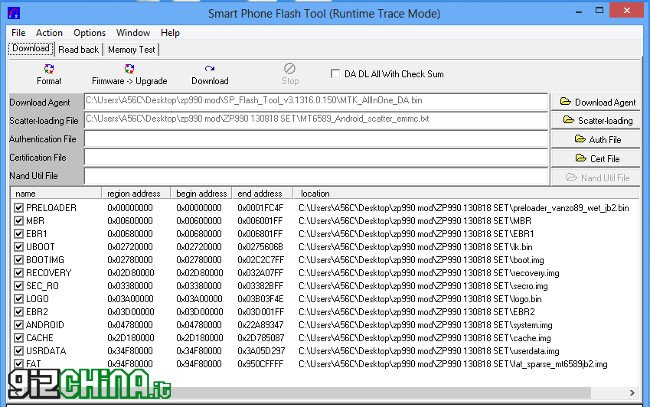Sort by the name column header
This screenshot has width=650, height=407.
[56, 194]
